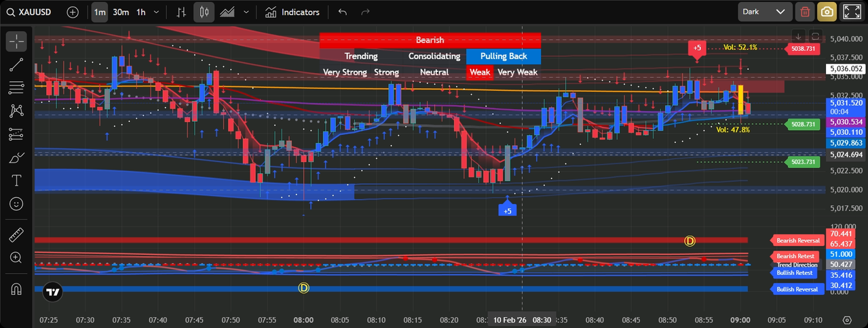Click the Bearish Reversal label
This screenshot has height=328, width=868.
pyautogui.click(x=797, y=240)
